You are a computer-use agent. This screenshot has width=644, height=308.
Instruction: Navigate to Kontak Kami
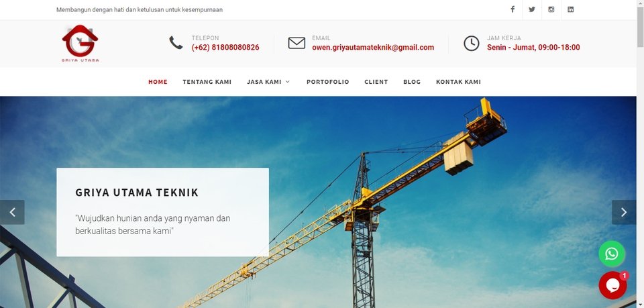click(x=458, y=82)
